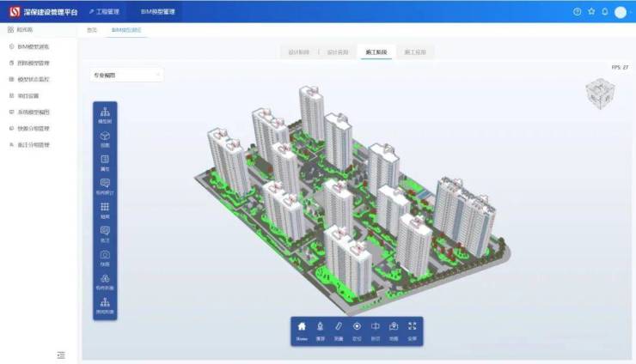Click the 3D view cube navigator
This screenshot has height=364, width=636.
coord(598,94)
